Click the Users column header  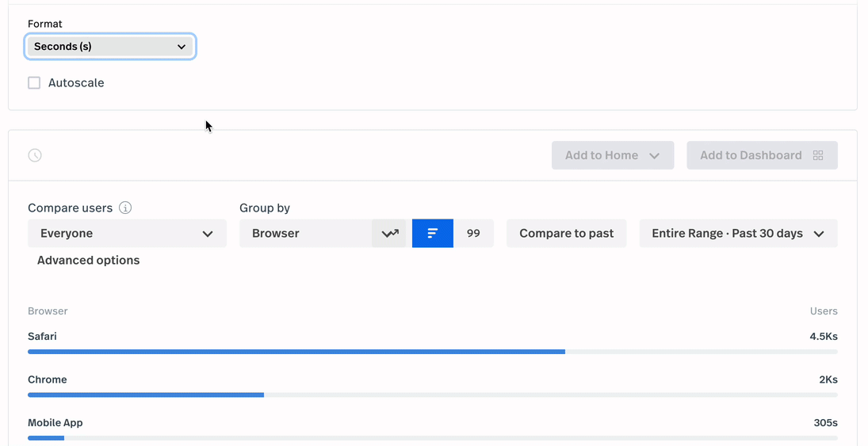824,311
